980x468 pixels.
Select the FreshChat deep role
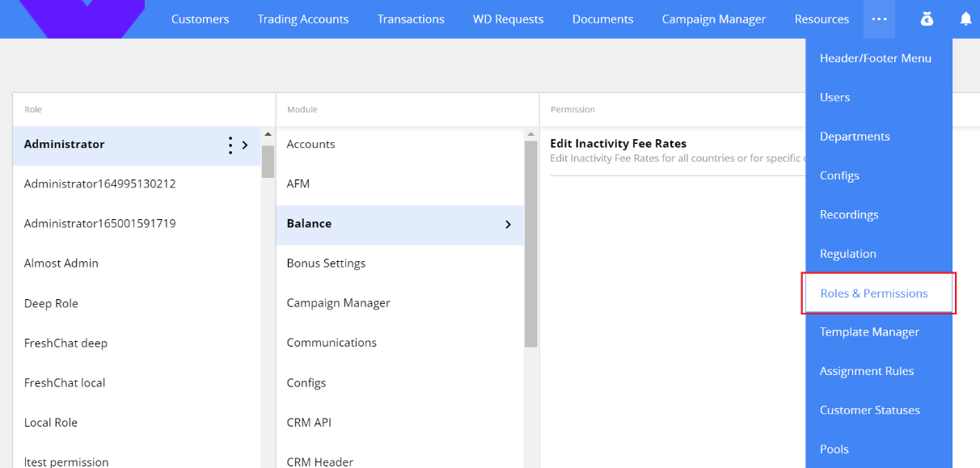(x=65, y=343)
